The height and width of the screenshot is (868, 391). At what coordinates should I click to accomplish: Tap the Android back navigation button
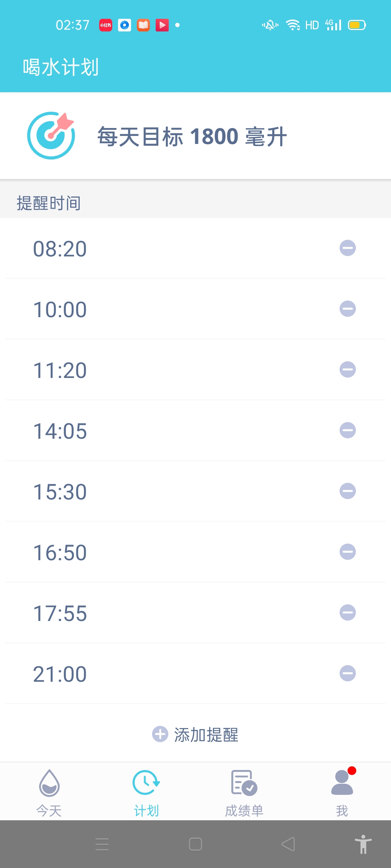tap(288, 844)
